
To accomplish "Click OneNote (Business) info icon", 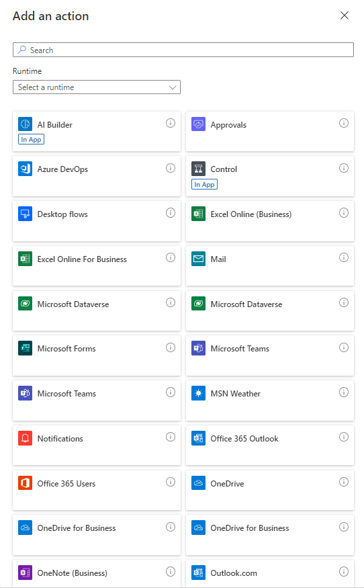I will (171, 571).
